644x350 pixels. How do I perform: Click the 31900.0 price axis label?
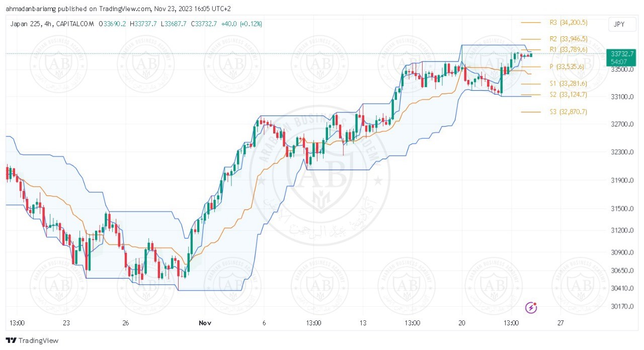pyautogui.click(x=621, y=180)
